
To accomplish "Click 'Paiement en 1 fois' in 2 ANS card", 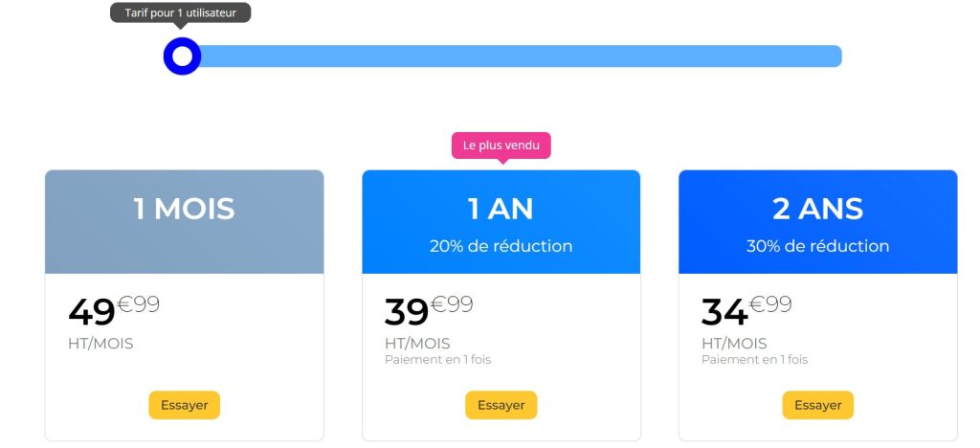I will (x=754, y=360).
